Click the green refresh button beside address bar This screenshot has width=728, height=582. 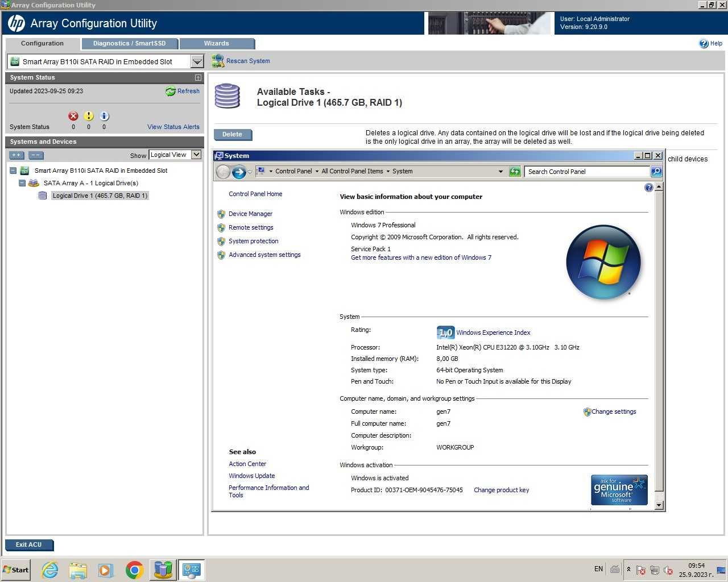pyautogui.click(x=515, y=172)
